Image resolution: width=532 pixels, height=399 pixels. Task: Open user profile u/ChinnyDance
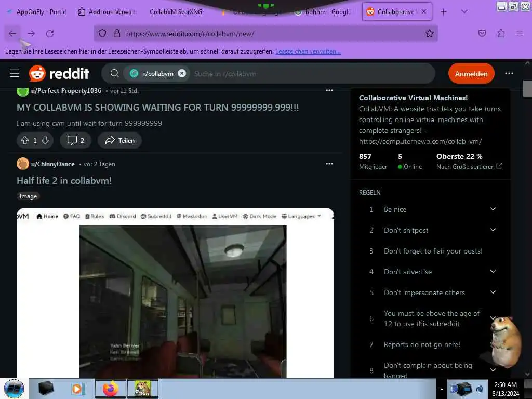[x=53, y=164]
